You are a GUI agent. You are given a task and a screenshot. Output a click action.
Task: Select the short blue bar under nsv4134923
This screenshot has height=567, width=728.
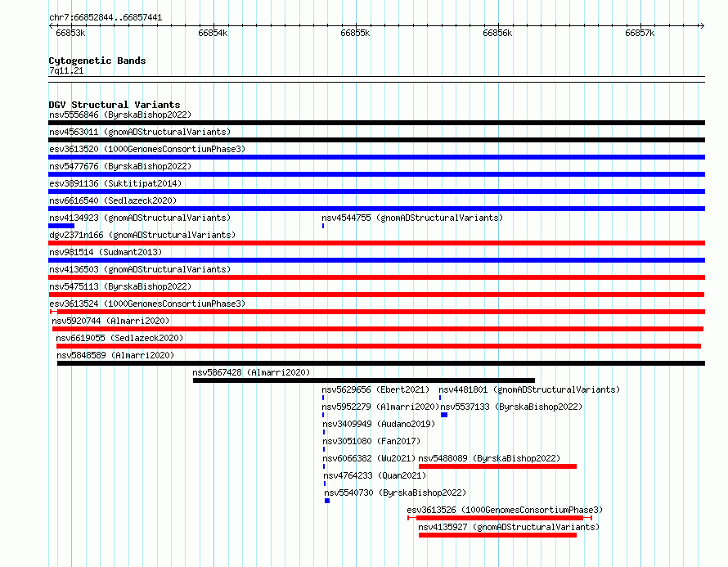61,226
